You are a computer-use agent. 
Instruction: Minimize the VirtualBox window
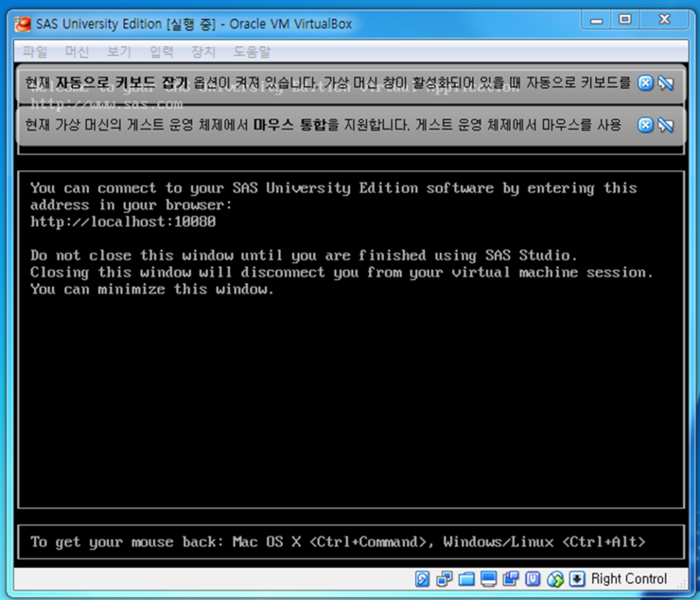point(597,20)
